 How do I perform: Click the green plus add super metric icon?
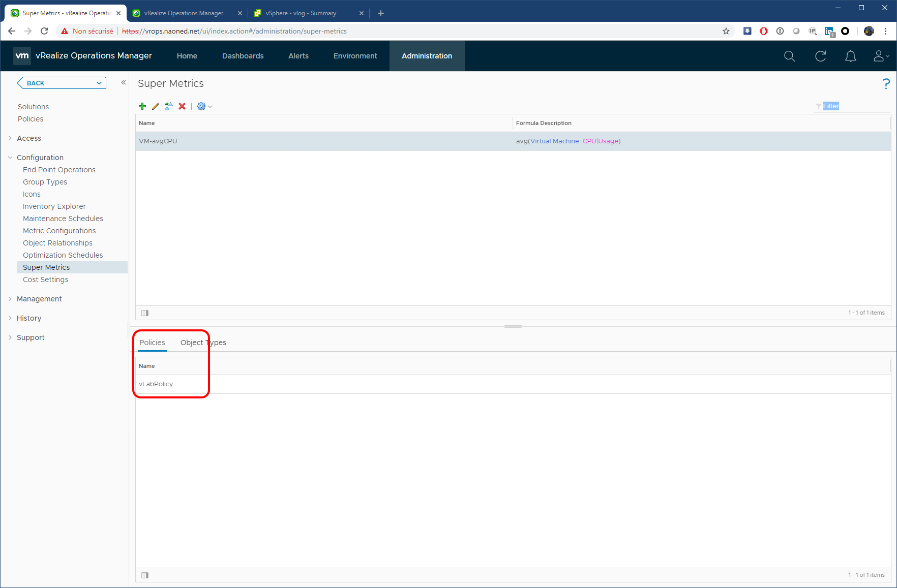(142, 106)
